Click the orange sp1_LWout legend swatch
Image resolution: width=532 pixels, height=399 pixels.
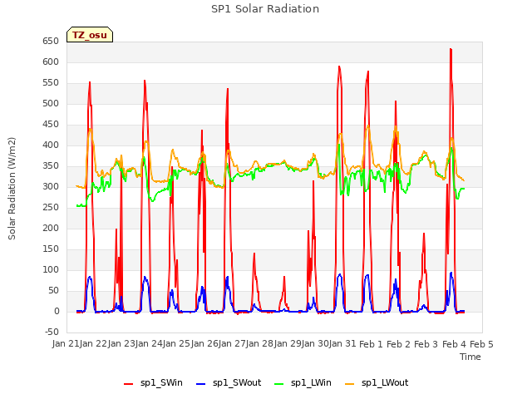(349, 384)
